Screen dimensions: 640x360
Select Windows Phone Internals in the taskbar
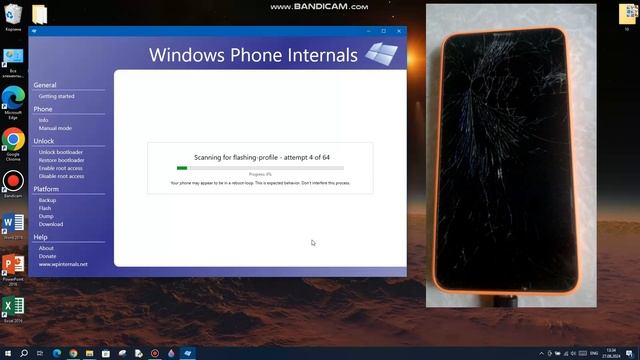[188, 353]
